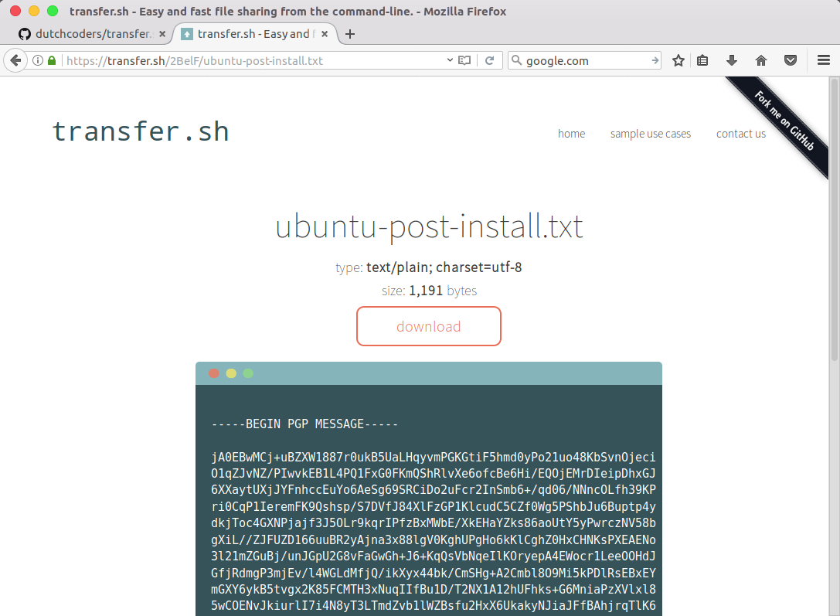
Task: Click the yellow dot in preview header
Action: click(x=231, y=373)
